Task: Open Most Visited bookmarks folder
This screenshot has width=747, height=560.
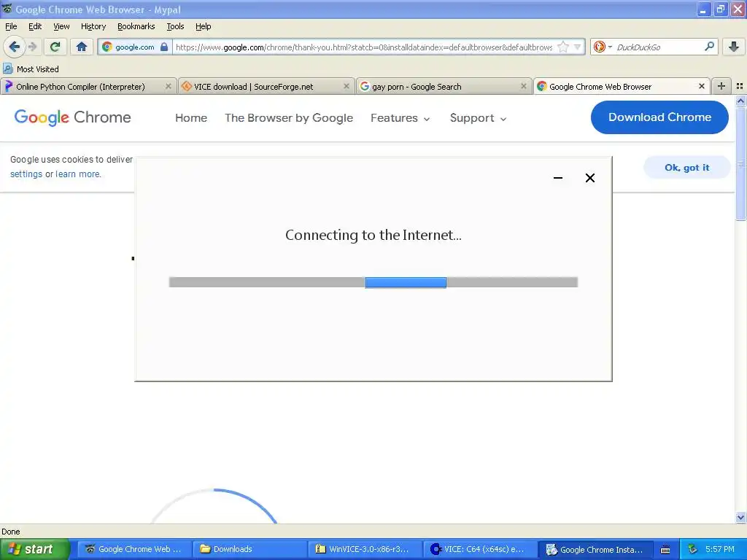Action: pos(31,69)
